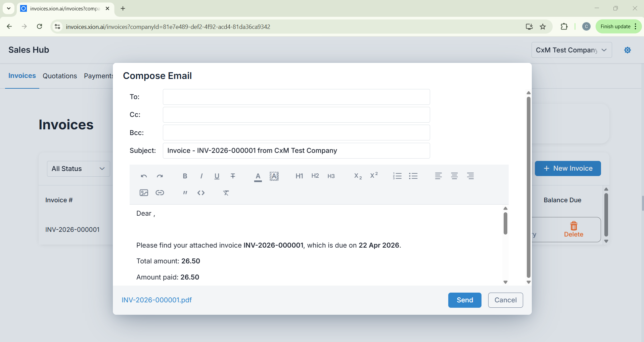Toggle underline formatting in the editor
Image resolution: width=644 pixels, height=342 pixels.
tap(217, 176)
